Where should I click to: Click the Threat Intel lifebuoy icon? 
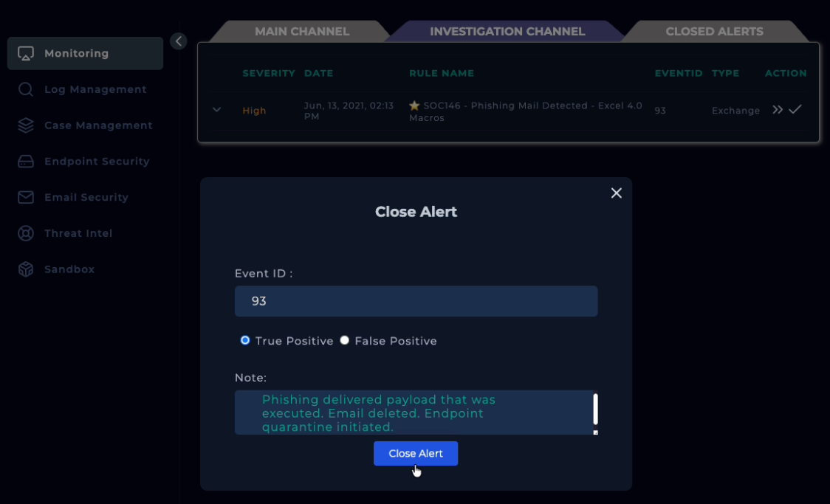pos(26,234)
